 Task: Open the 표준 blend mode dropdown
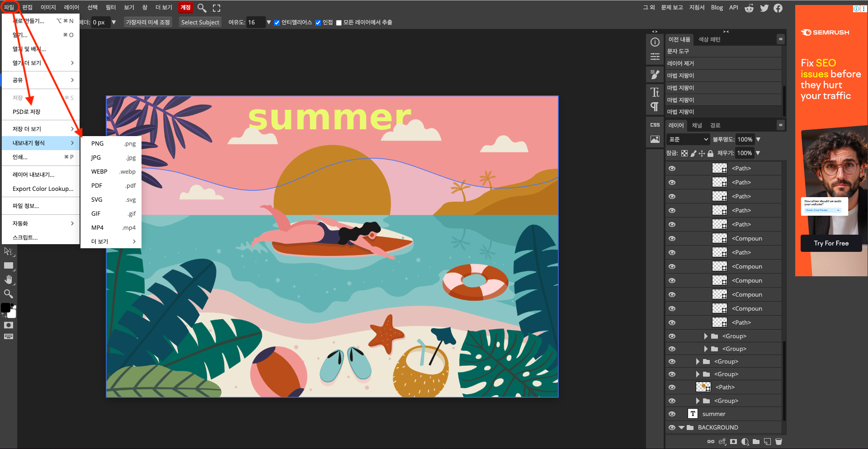(x=688, y=139)
